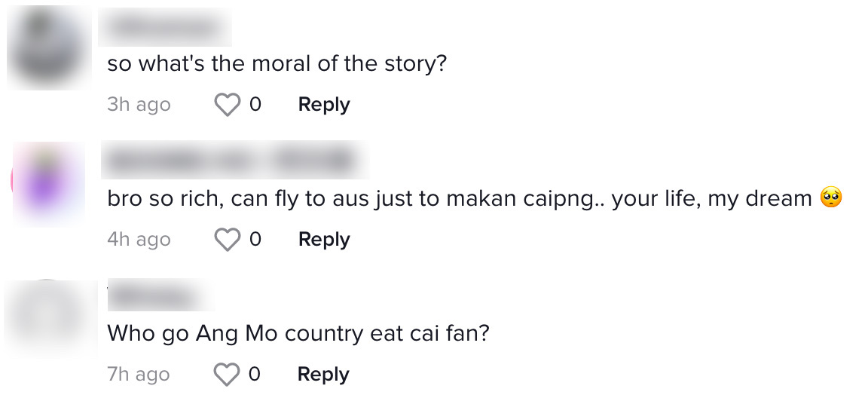Reply to the "fly to aus" comment
Viewport: 868px width, 401px height.
tap(324, 240)
